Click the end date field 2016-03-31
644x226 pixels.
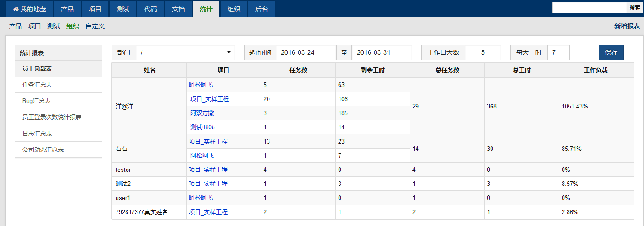tap(381, 52)
